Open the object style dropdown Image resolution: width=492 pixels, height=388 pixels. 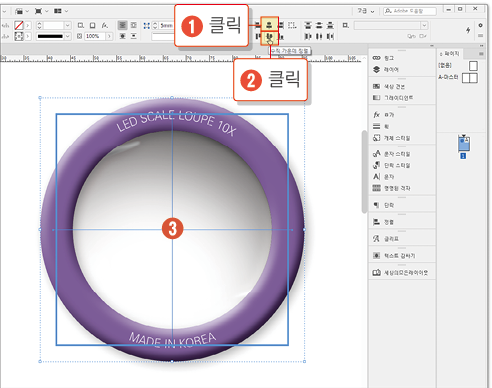click(424, 25)
